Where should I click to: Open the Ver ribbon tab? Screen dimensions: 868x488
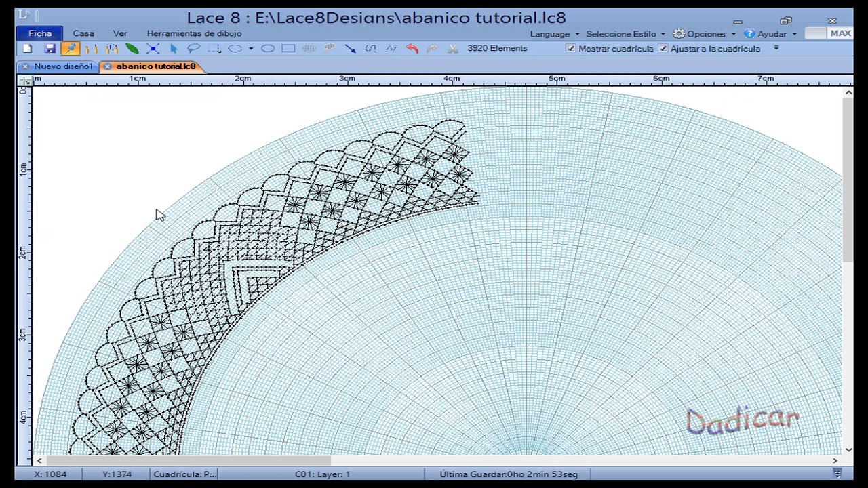pos(120,33)
